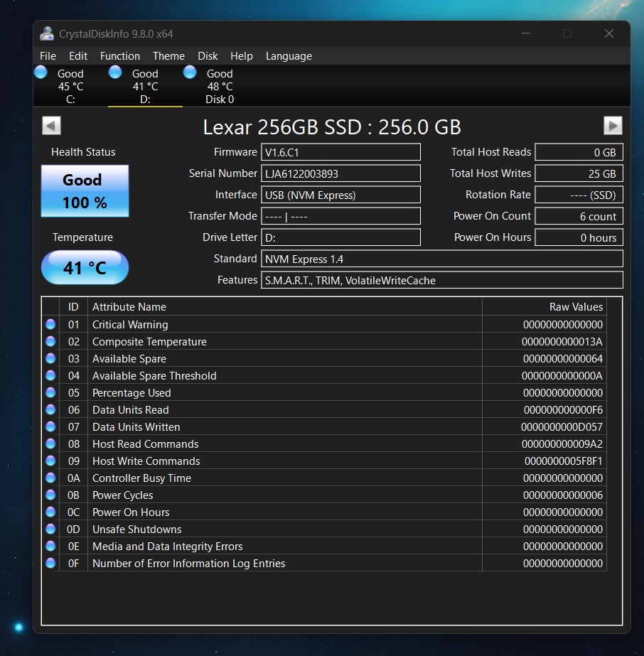
Task: Click status dot of Power On Hours row
Action: point(50,512)
